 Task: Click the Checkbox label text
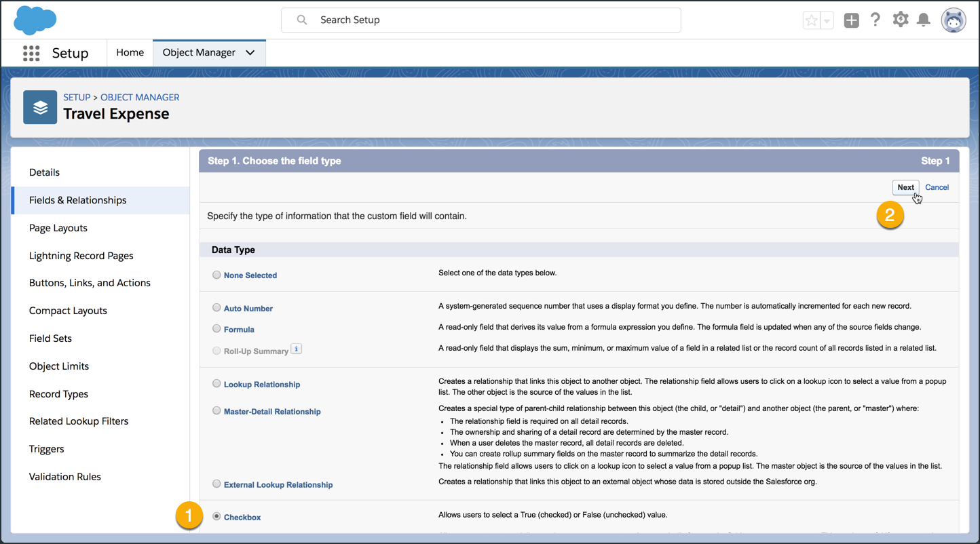242,518
